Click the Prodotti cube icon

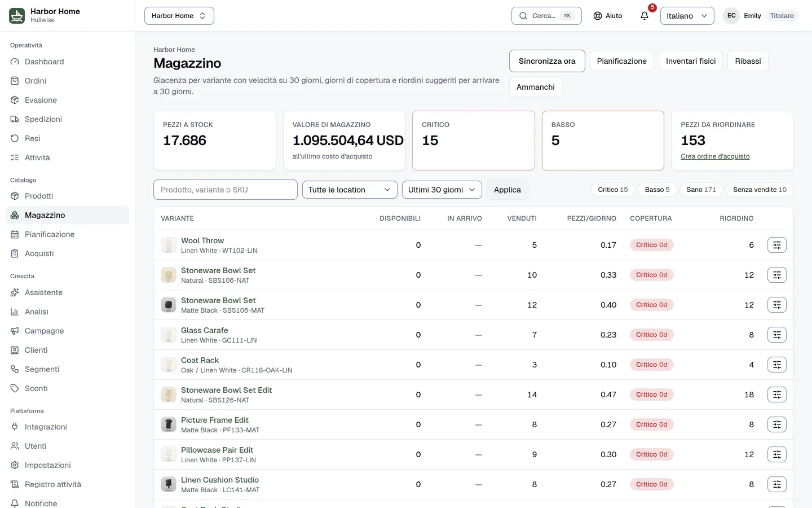[x=15, y=196]
